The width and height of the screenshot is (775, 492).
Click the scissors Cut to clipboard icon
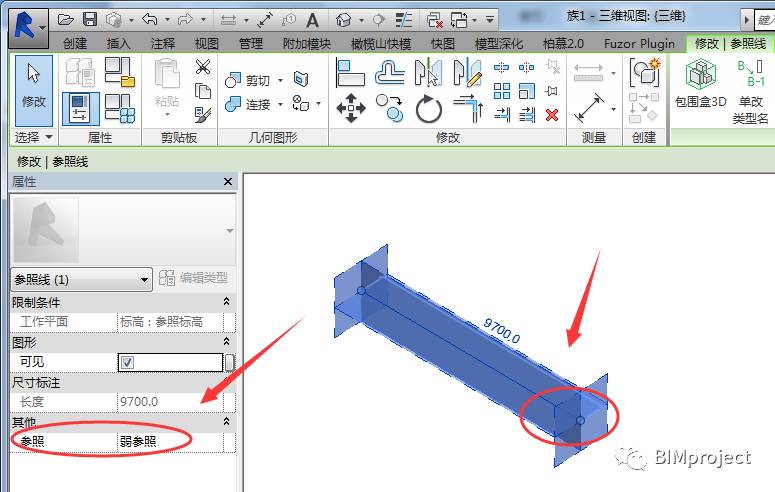click(x=203, y=67)
